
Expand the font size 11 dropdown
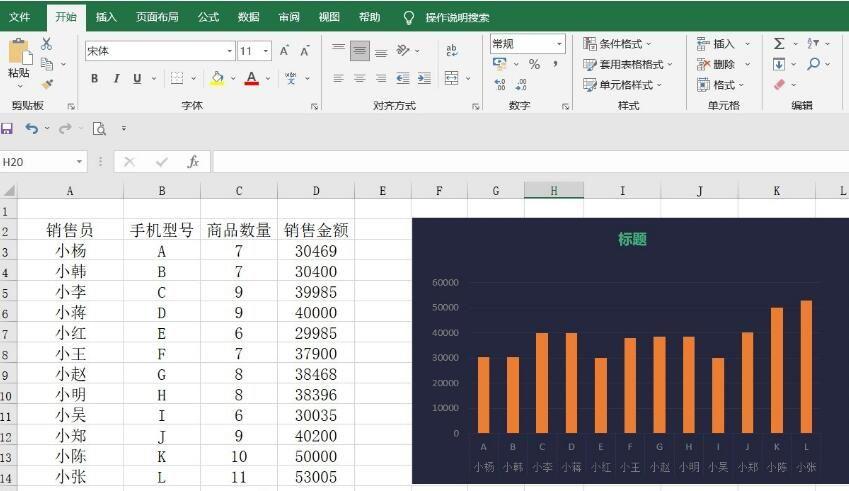click(266, 51)
